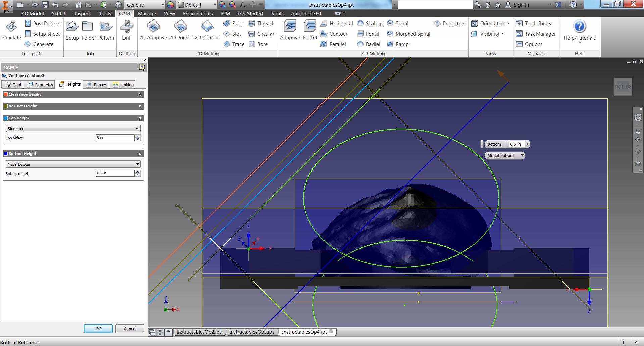Select the Slot milling operation

(x=232, y=34)
